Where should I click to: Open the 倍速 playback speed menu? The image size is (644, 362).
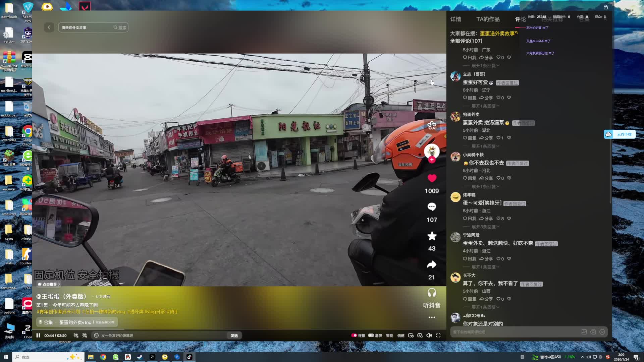[x=401, y=336]
